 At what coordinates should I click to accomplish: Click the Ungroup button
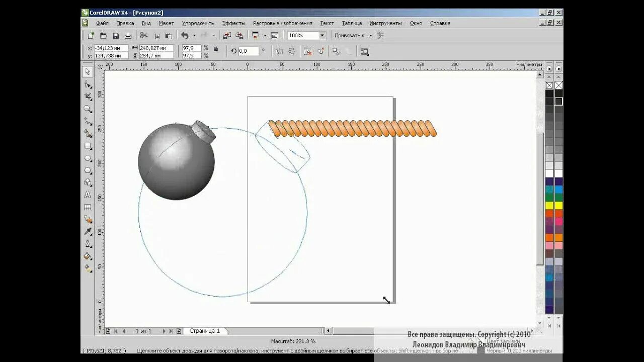coord(307,51)
